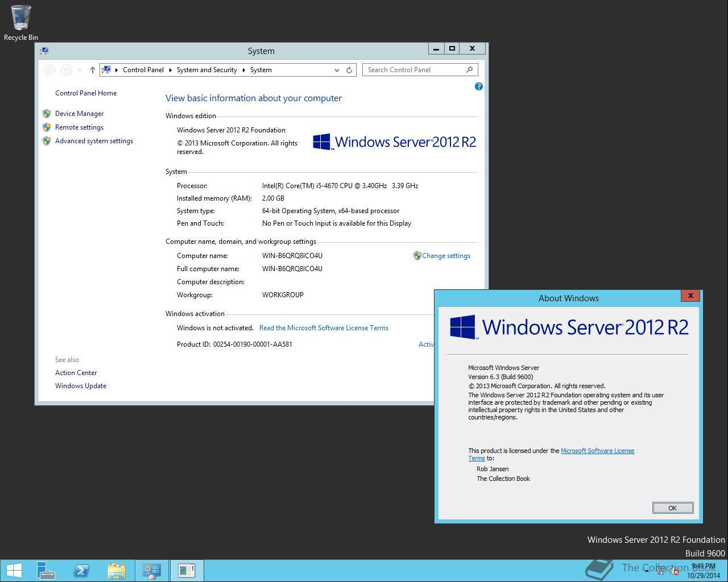
Task: Click the Rob Jansen licensee name
Action: [x=493, y=469]
